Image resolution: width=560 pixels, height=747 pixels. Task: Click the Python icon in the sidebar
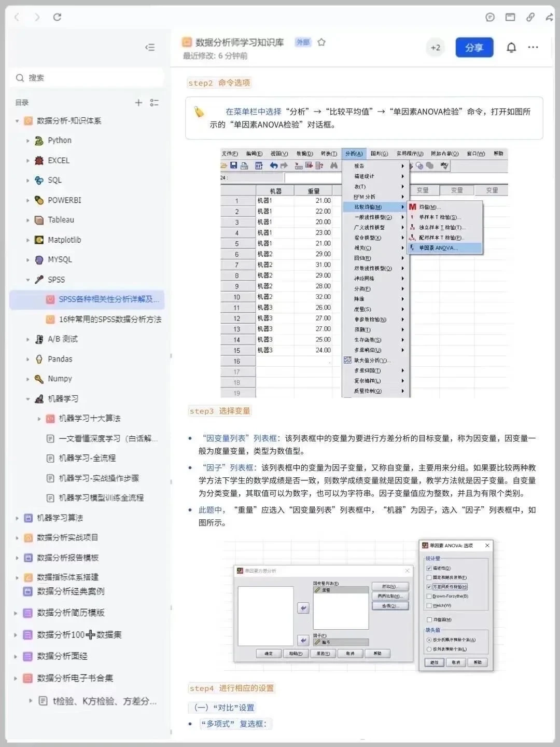click(x=38, y=140)
